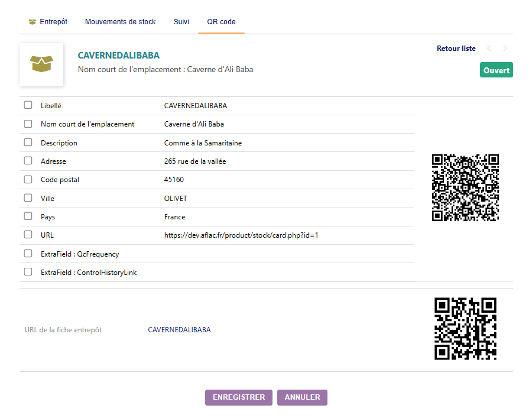The width and height of the screenshot is (532, 418).
Task: Switch to the Mouvements de stock tab
Action: [x=121, y=21]
